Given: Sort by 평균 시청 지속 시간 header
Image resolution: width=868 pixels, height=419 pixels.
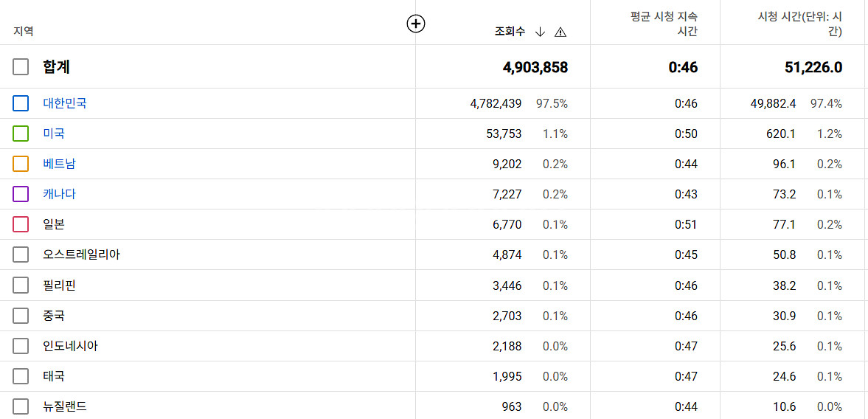Looking at the screenshot, I should click(664, 24).
